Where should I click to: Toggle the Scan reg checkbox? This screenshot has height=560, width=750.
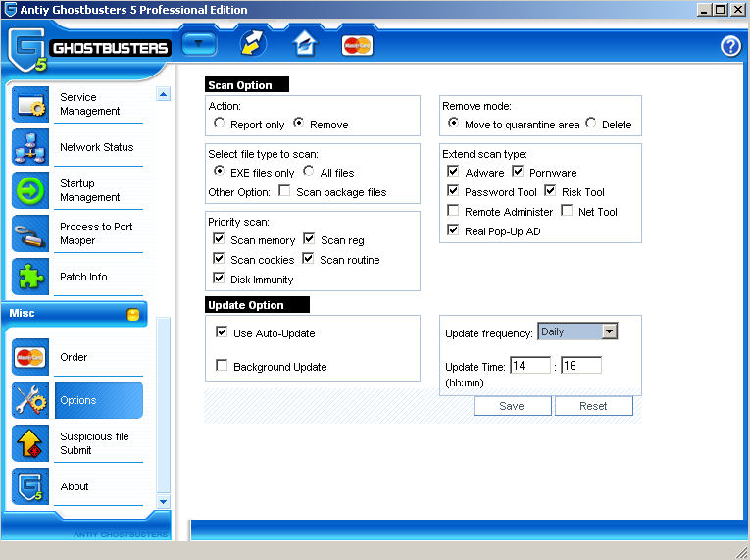click(x=309, y=238)
